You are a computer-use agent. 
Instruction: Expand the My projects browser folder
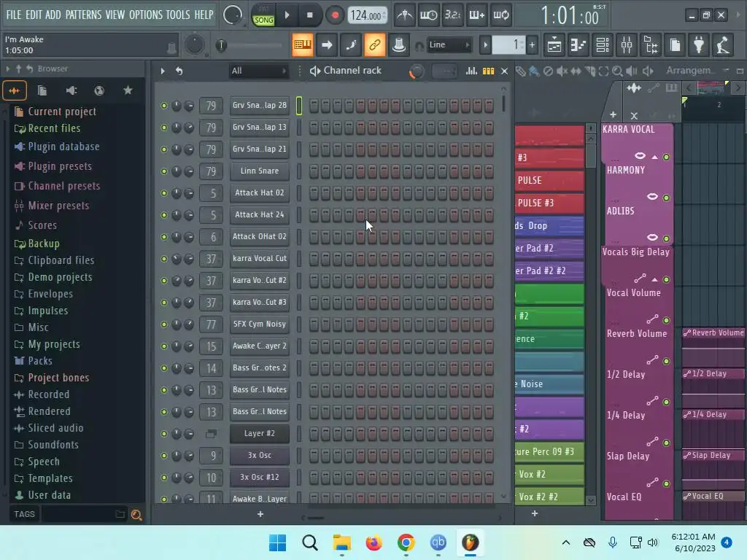click(47, 344)
